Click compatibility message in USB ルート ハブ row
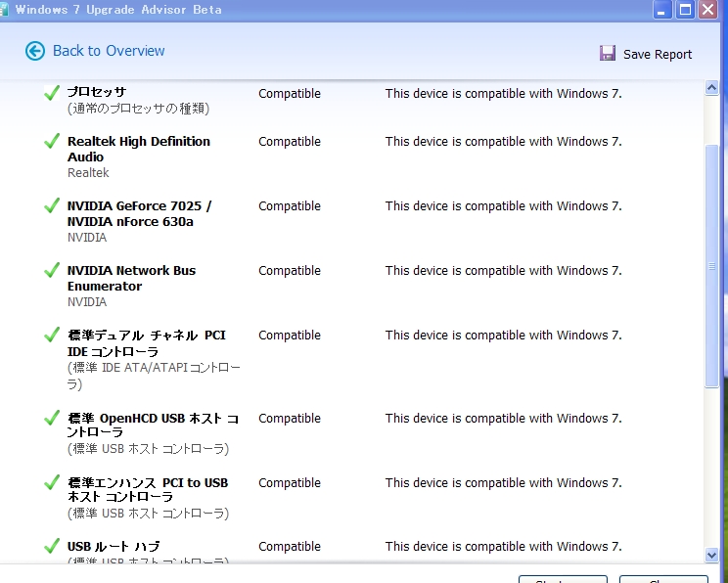728x583 pixels. pyautogui.click(x=504, y=547)
